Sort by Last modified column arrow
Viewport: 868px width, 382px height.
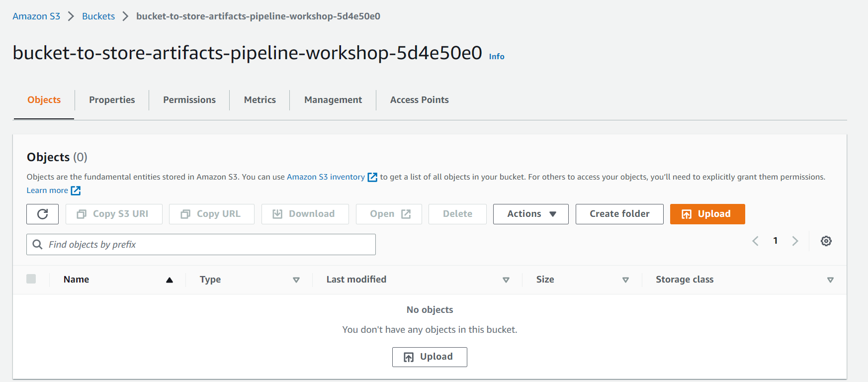coord(506,280)
